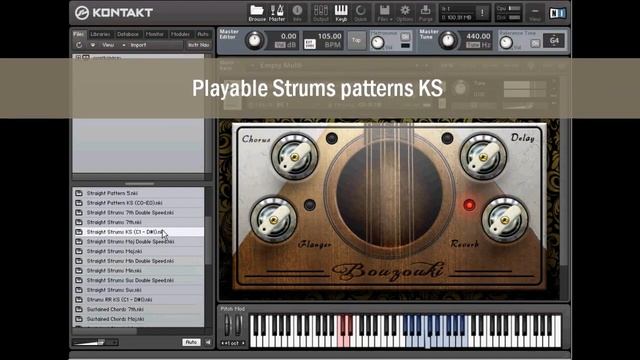Click the audition volume slider
Image resolution: width=640 pixels, height=360 pixels.
coord(95,342)
